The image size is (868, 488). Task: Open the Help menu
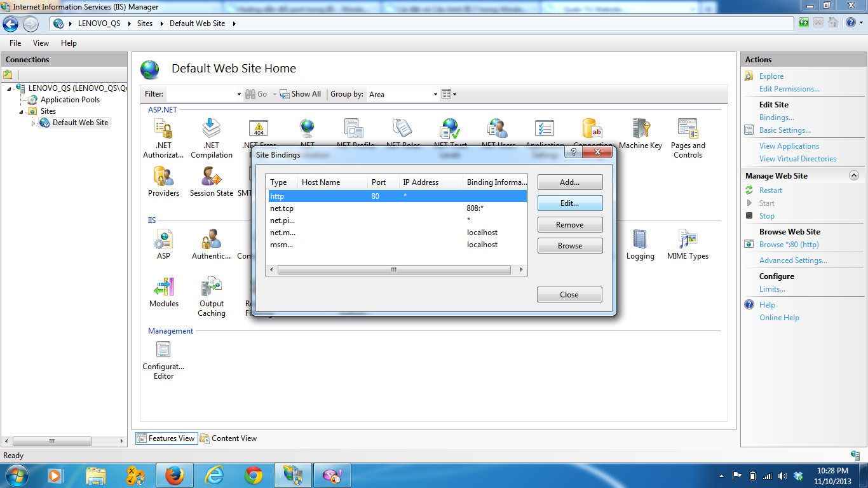(x=69, y=43)
